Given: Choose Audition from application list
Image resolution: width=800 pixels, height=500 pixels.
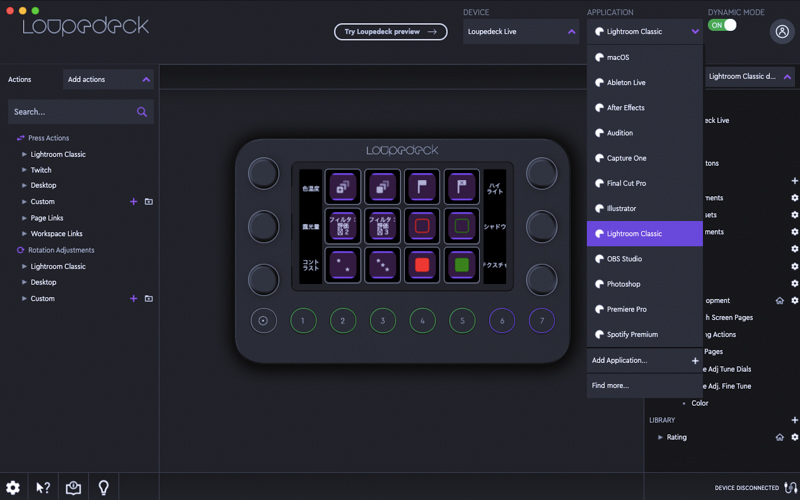Looking at the screenshot, I should [645, 133].
